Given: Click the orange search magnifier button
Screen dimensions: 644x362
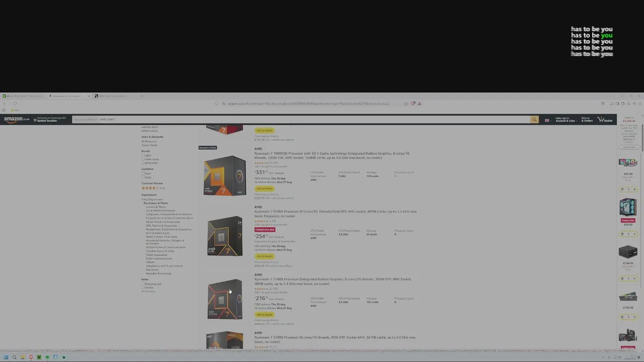Looking at the screenshot, I should 534,120.
